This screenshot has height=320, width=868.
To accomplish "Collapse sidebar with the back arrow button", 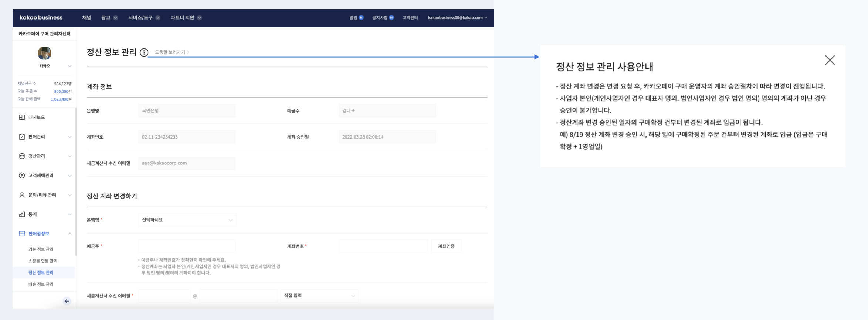I will click(x=67, y=301).
